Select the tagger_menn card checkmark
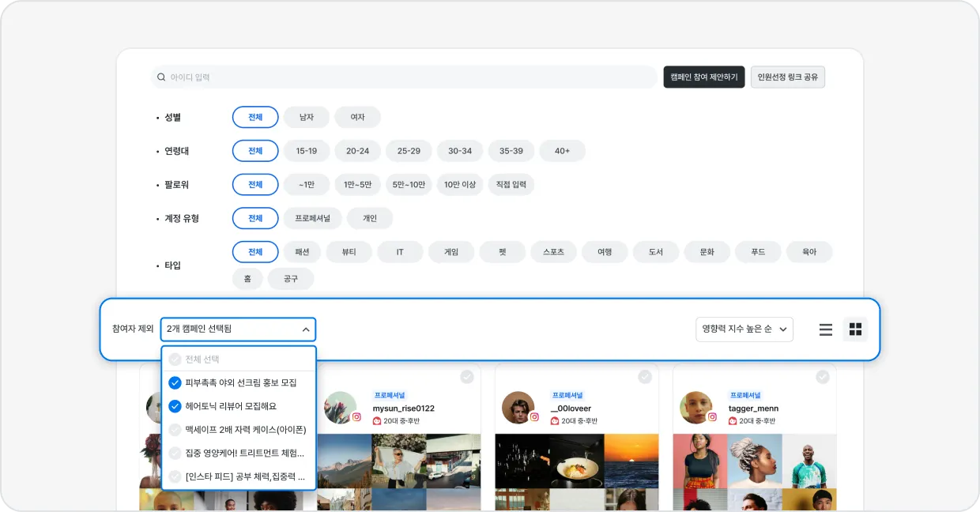980x512 pixels. (x=823, y=377)
